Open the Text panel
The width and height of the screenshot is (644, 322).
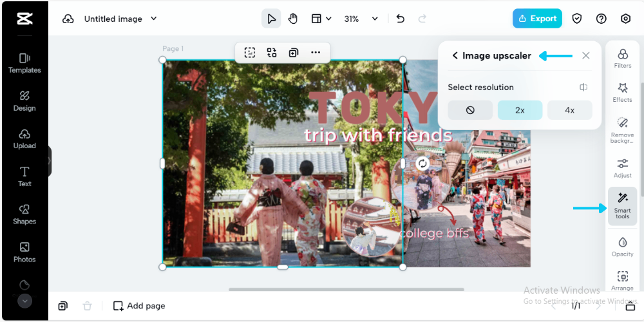(x=24, y=177)
